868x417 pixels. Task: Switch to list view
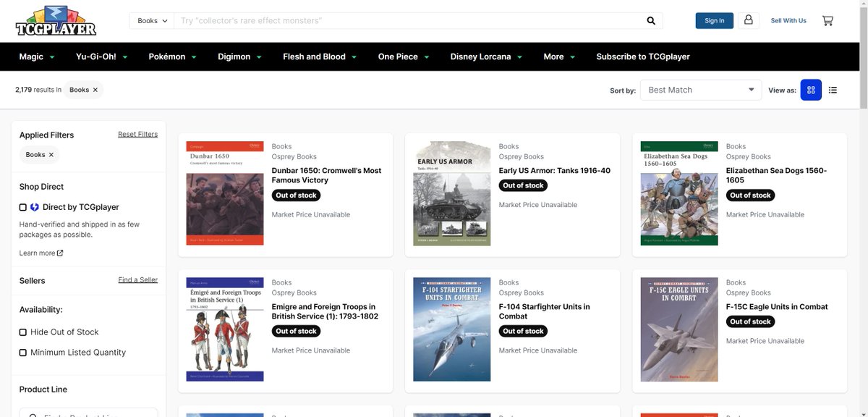point(833,90)
